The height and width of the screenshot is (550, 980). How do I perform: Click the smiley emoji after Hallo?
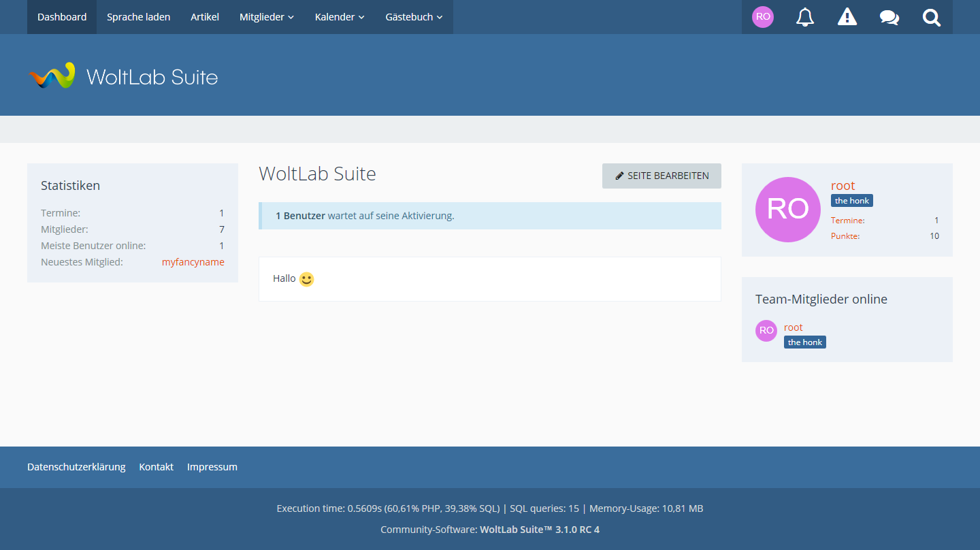pos(306,279)
